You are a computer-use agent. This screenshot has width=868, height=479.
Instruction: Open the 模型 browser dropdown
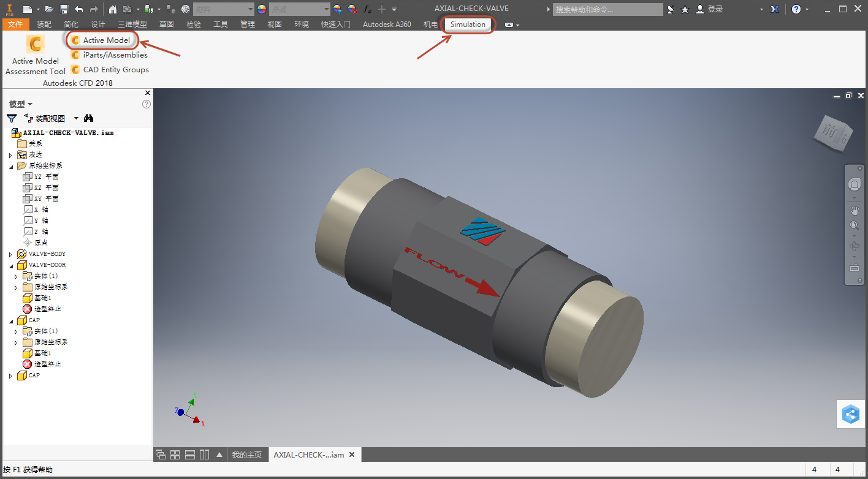[21, 104]
